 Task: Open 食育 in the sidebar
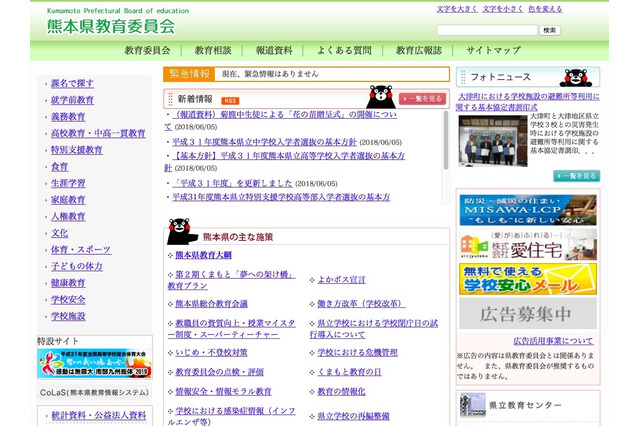[x=60, y=166]
